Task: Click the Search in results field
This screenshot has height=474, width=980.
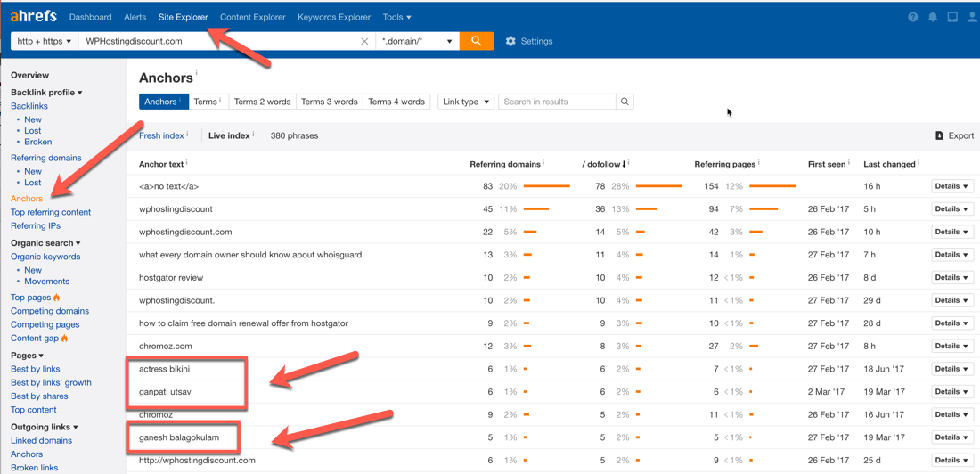Action: 557,102
